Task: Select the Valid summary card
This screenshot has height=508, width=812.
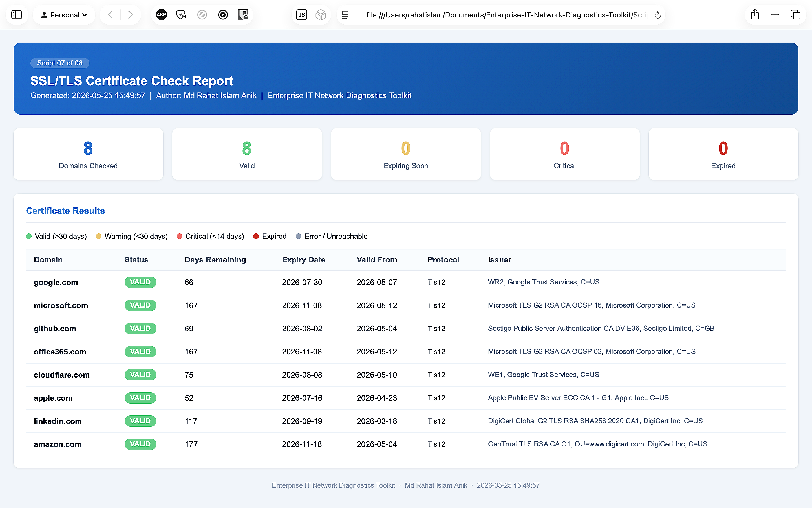Action: coord(247,154)
